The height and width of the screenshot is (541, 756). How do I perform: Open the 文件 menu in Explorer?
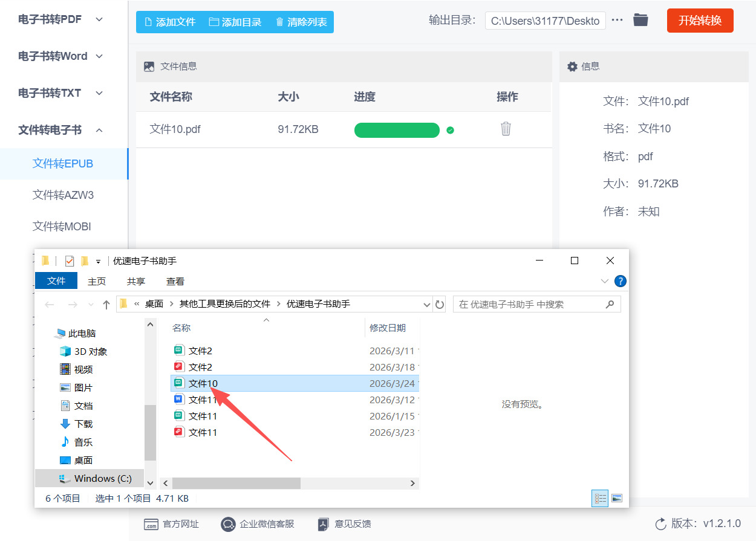(56, 280)
